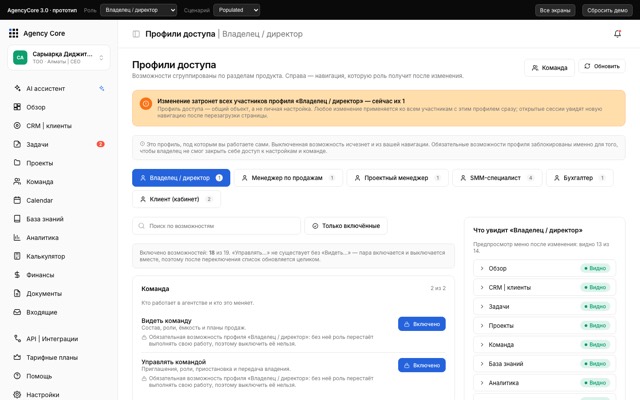Click Видно badge on Проекты row
640x400 pixels.
[x=595, y=325]
